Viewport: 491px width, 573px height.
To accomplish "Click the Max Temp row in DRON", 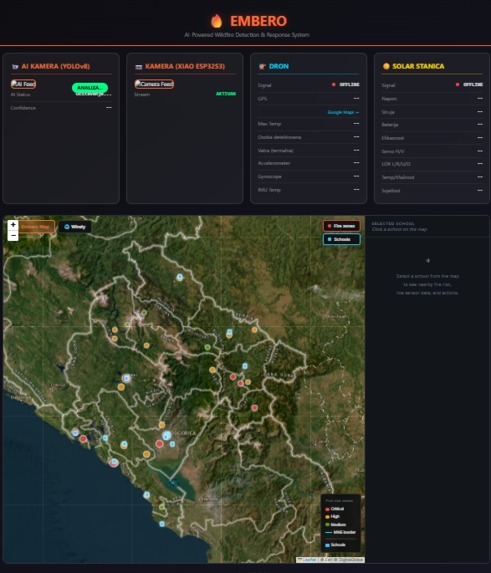I will (308, 124).
